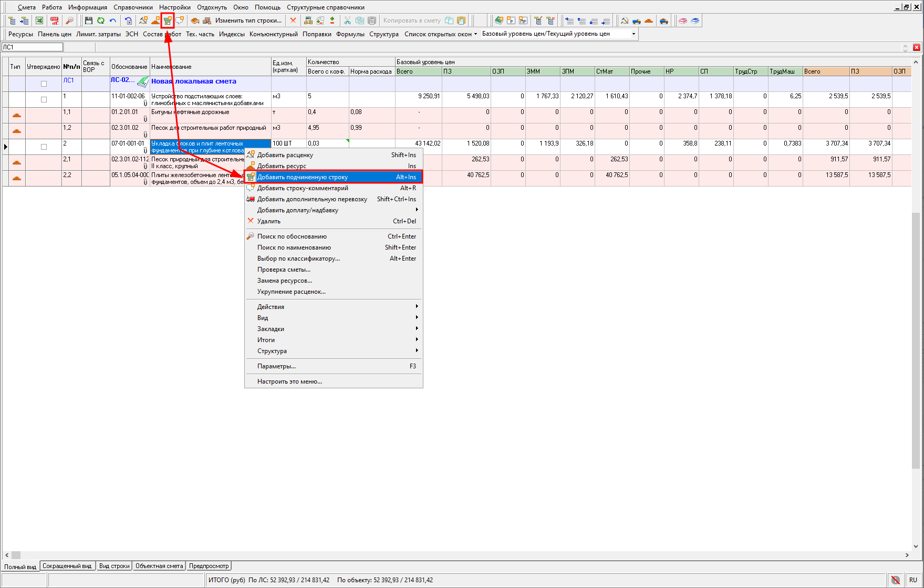Open the Лимит. затраты panel button
924x588 pixels.
(x=98, y=34)
